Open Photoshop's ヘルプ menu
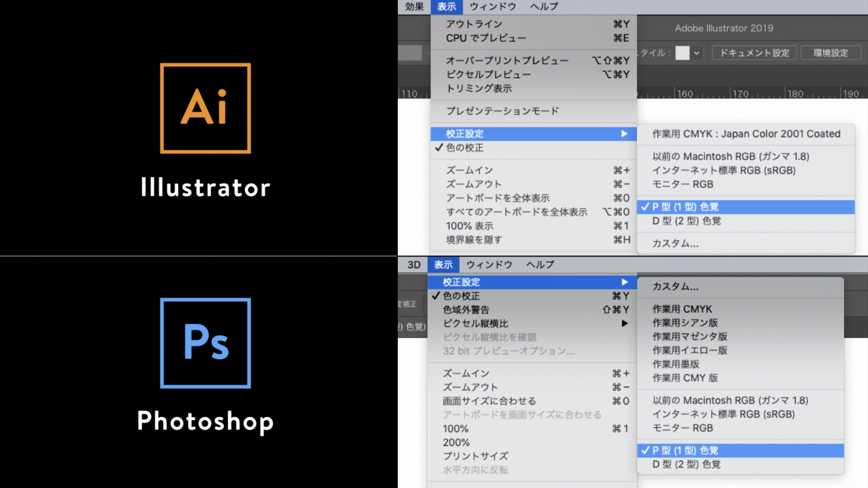The image size is (868, 488). (x=540, y=264)
